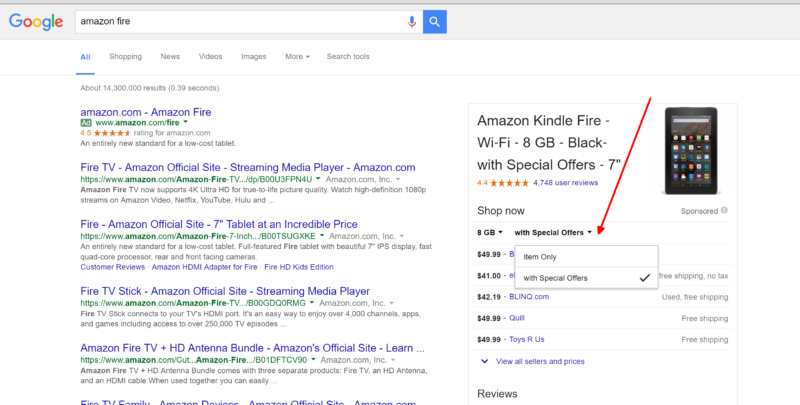Expand gray arrow after Amazon.com, Inc. in Fire TV result
This screenshot has height=405, width=800.
click(398, 179)
